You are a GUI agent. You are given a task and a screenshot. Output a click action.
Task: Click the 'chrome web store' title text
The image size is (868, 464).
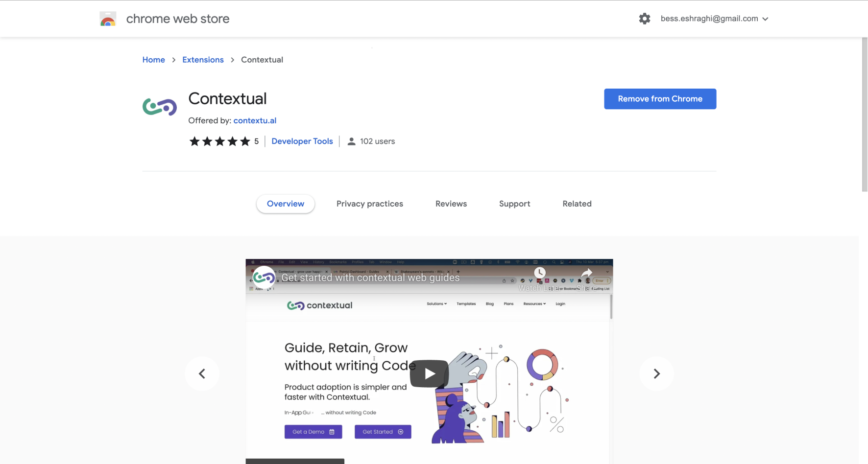point(178,19)
